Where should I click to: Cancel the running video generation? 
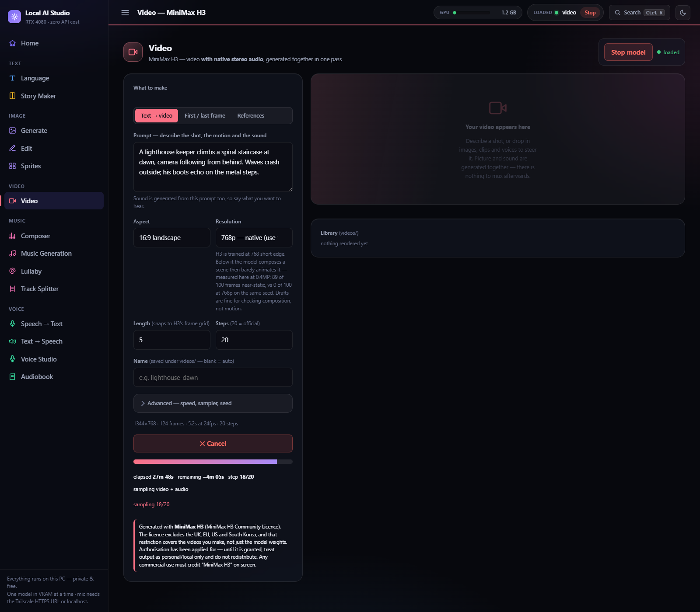tap(213, 444)
